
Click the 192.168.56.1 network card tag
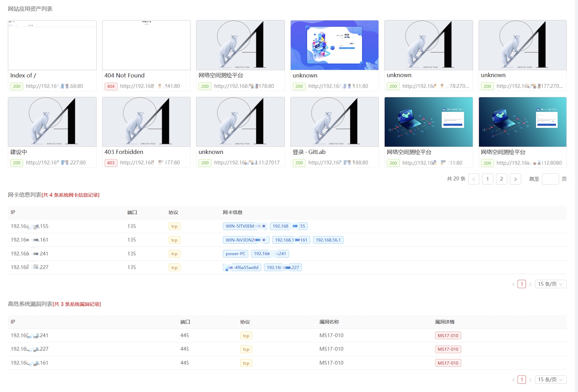328,240
